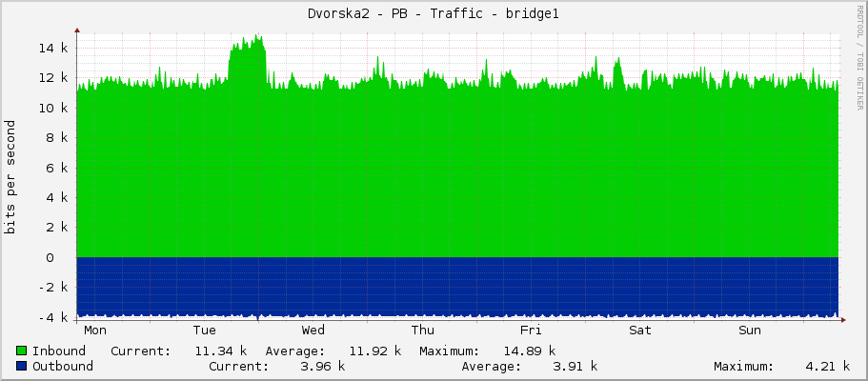868x381 pixels.
Task: Click the "4 k" y-axis label
Action: tap(57, 198)
